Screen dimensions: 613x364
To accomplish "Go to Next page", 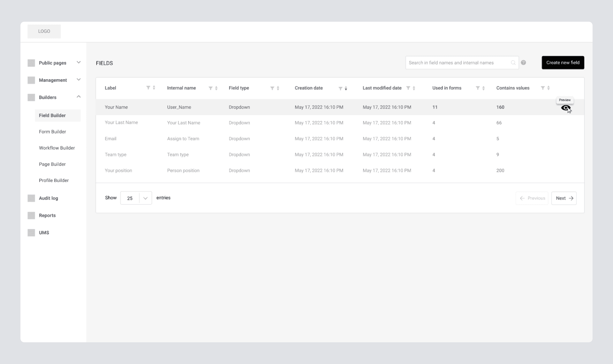I will pos(564,198).
